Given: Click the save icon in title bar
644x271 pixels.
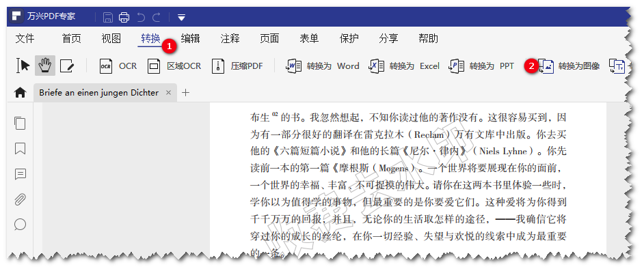Looking at the screenshot, I should tap(108, 17).
